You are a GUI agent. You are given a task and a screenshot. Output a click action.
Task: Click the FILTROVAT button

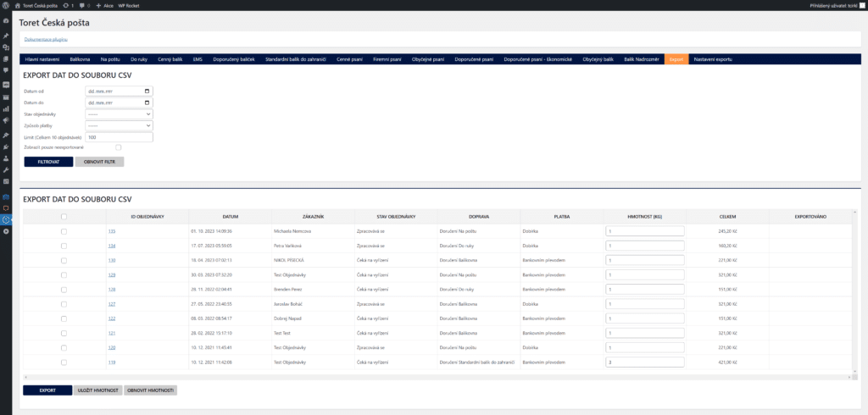coord(48,162)
